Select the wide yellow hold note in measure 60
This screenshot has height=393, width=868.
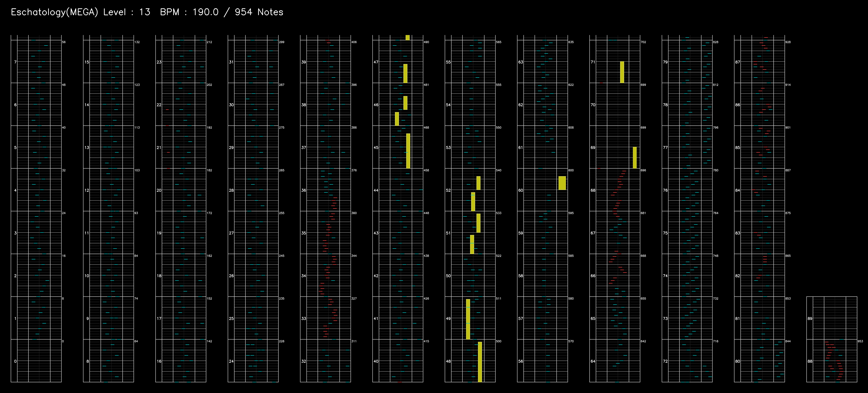(x=562, y=183)
